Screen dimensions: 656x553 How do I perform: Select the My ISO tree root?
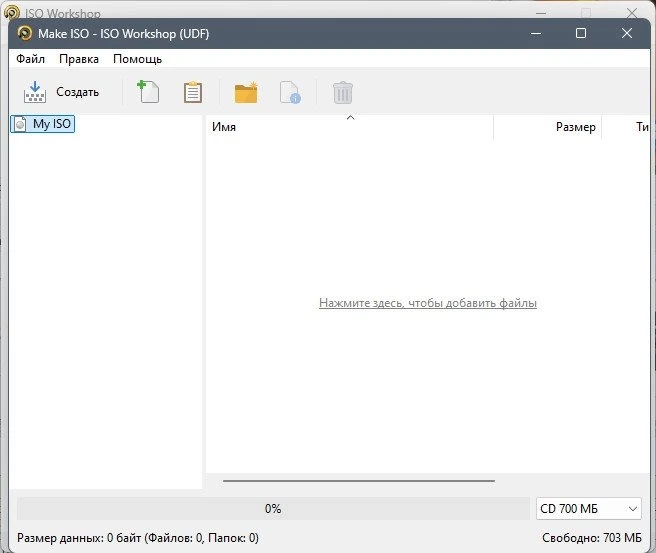[43, 124]
